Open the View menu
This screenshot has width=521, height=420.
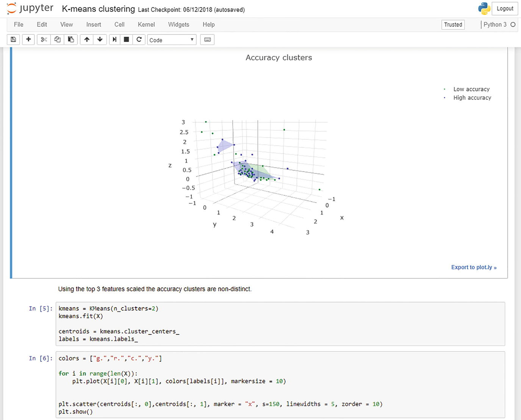(66, 25)
